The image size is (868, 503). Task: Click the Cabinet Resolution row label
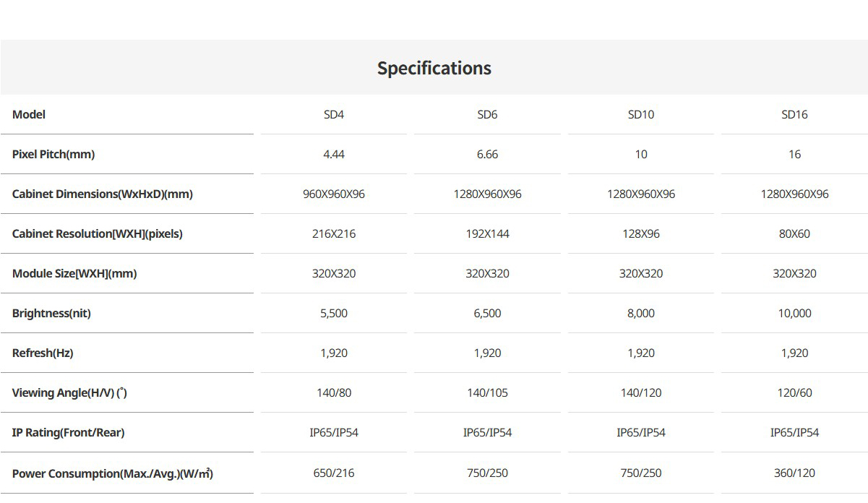(98, 233)
